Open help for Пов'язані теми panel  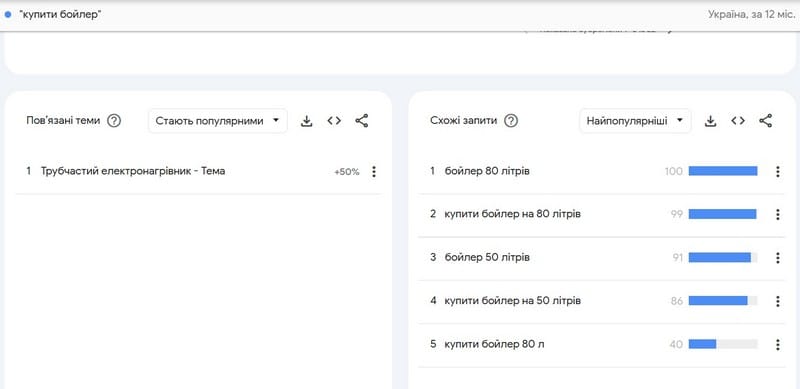[114, 121]
